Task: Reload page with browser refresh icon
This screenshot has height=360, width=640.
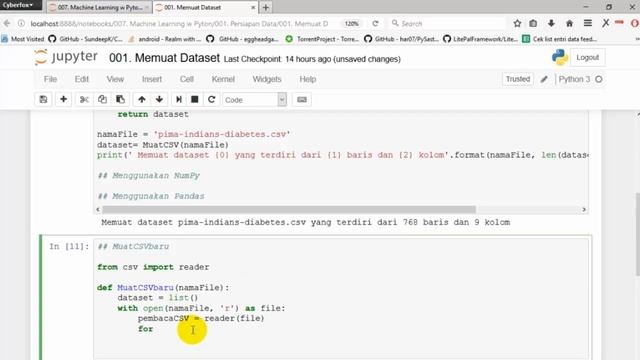Action: point(376,24)
